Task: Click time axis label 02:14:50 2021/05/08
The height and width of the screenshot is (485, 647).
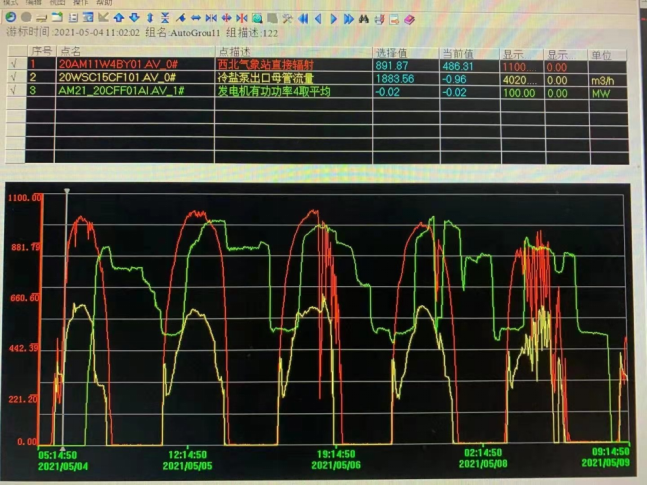Action: click(483, 458)
